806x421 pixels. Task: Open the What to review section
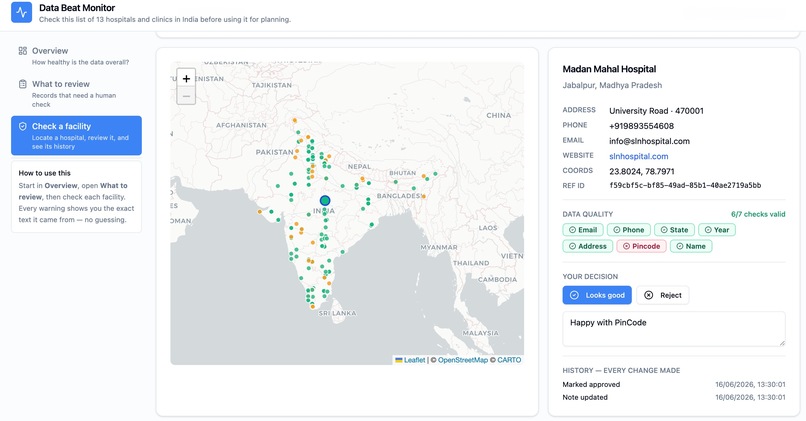click(76, 94)
